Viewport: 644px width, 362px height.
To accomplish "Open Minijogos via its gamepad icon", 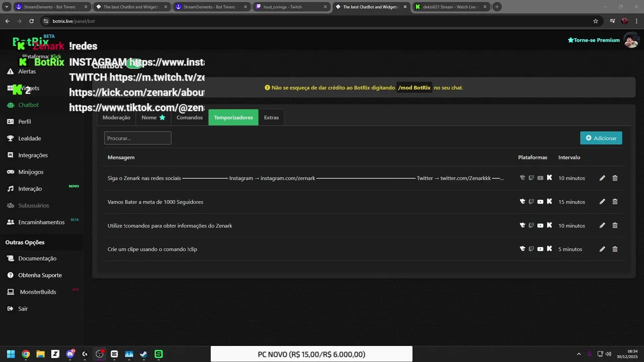I will [10, 172].
